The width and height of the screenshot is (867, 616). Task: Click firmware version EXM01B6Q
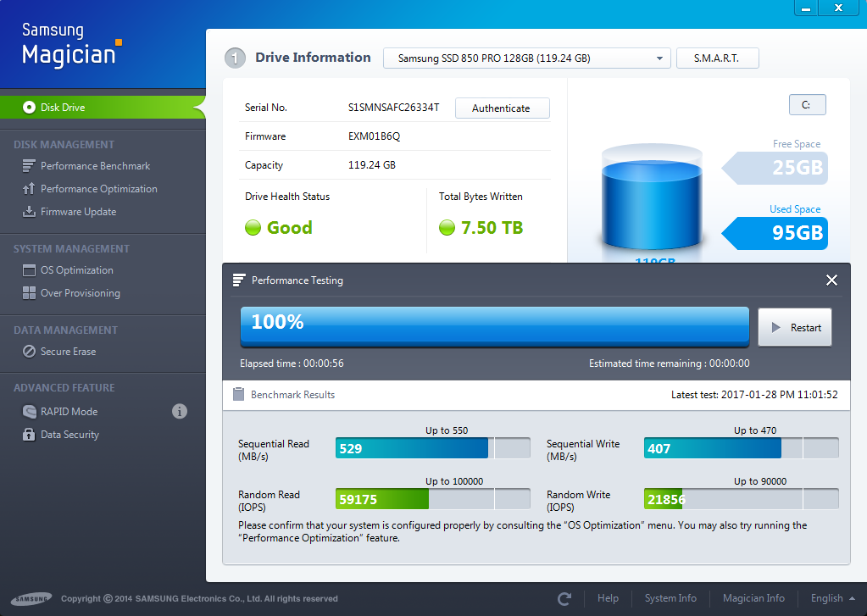(x=375, y=136)
